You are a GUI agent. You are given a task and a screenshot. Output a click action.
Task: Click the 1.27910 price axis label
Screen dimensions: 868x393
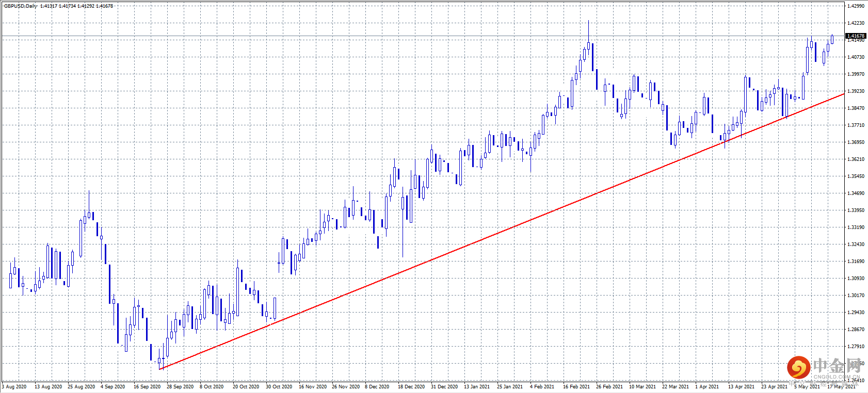[856, 347]
